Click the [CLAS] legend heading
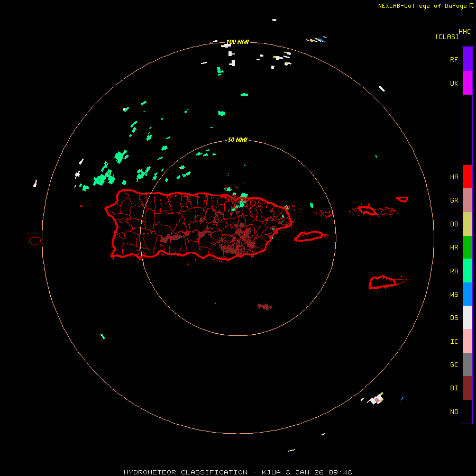Screen dimensions: 476x476 tap(447, 37)
